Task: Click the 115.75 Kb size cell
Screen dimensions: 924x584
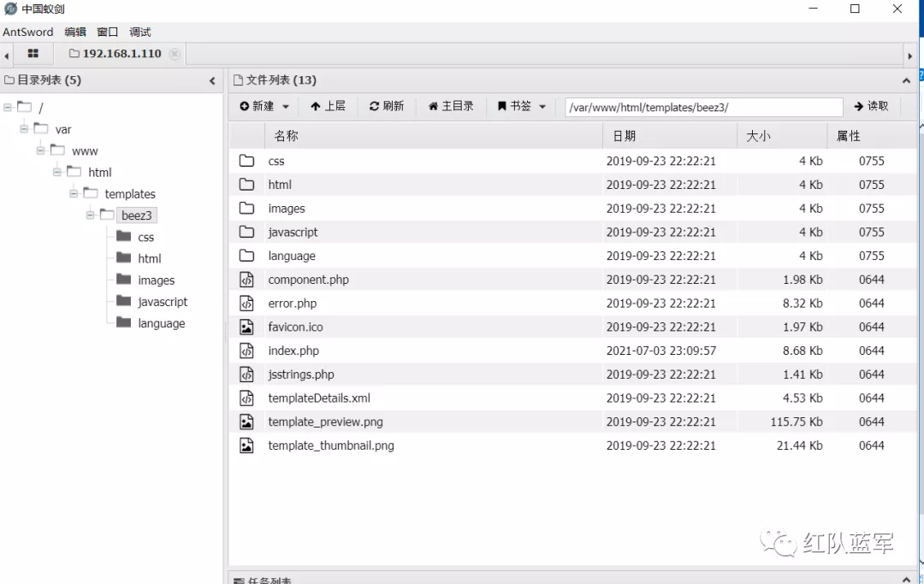Action: click(x=797, y=422)
